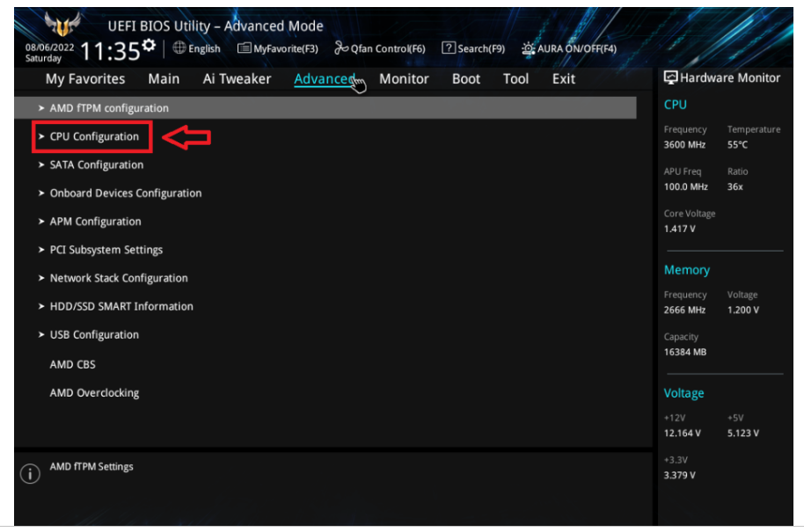Click the English language button

tap(204, 48)
